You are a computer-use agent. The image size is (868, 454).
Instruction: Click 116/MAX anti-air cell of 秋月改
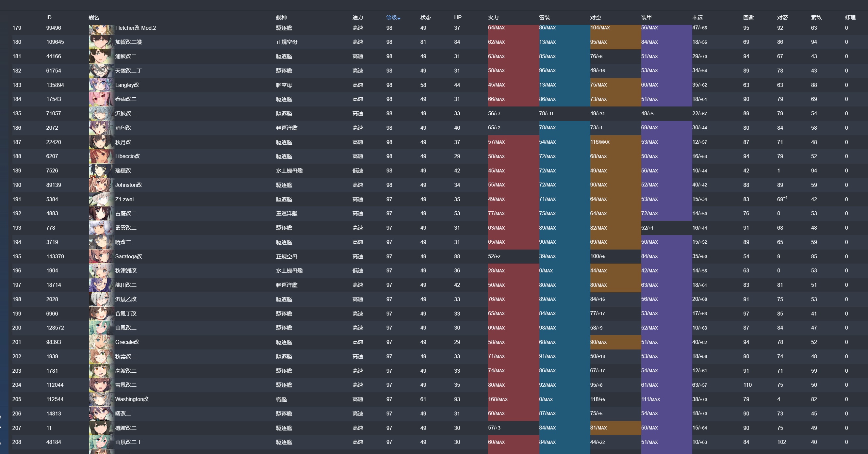[600, 142]
